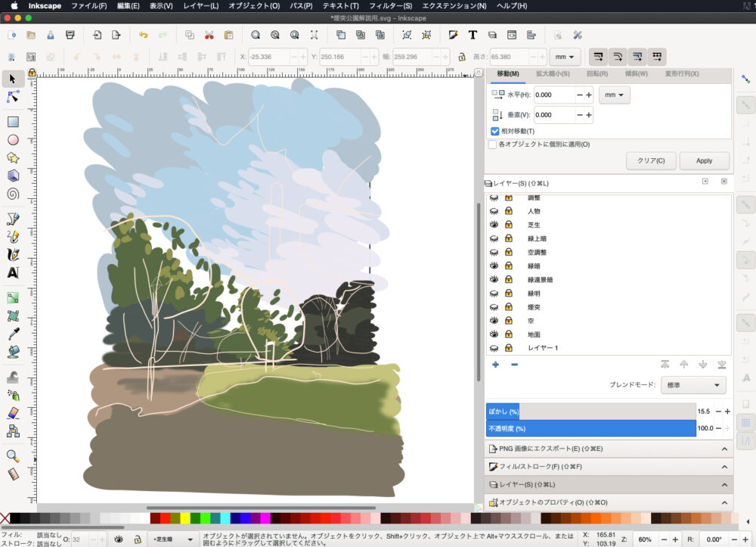Open the mm unit dropdown in Transform panel
This screenshot has width=756, height=547.
point(614,95)
